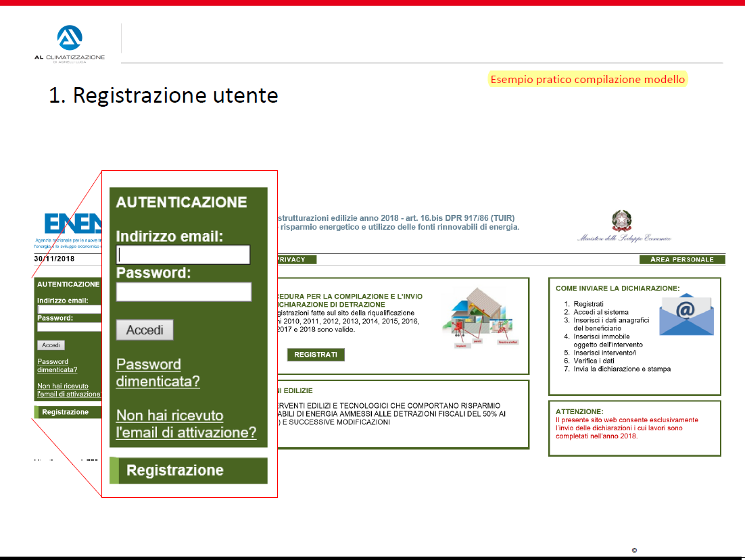Click the 'ATTENZIONE:' heading
745x560 pixels.
[579, 411]
